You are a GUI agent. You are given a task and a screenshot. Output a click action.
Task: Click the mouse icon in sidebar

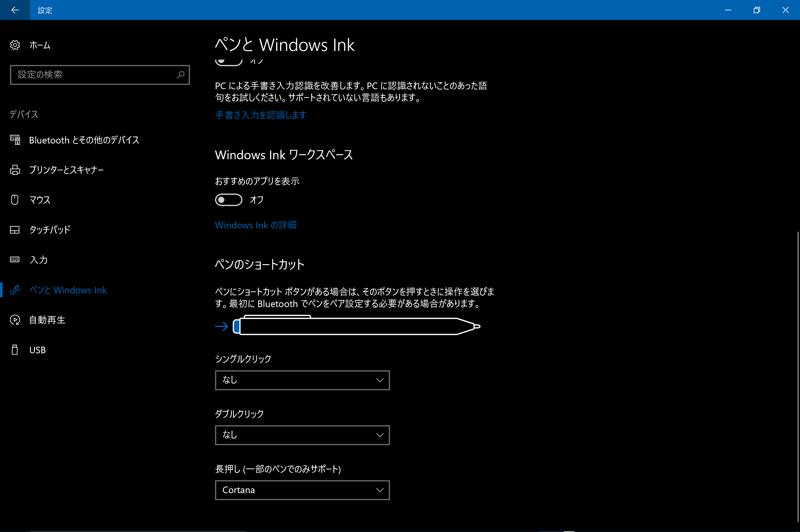(15, 199)
